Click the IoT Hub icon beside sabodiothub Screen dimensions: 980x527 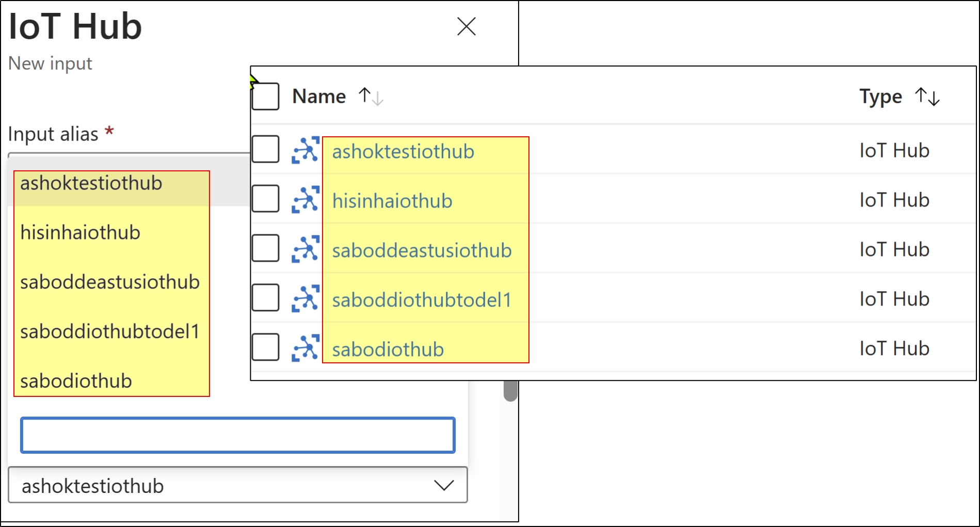point(306,348)
